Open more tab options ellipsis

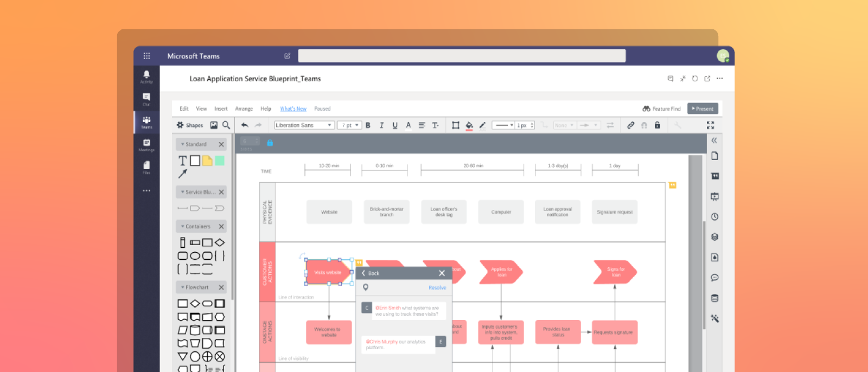[719, 79]
